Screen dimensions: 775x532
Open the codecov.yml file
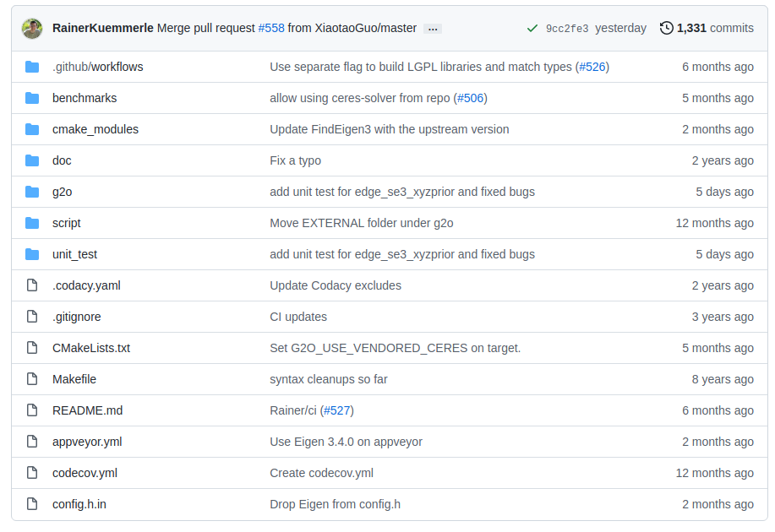(x=85, y=473)
